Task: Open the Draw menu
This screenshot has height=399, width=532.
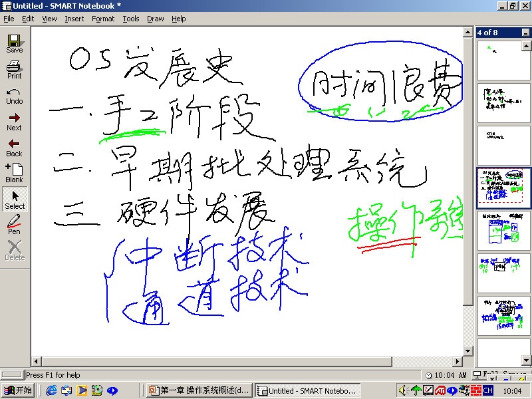Action: pyautogui.click(x=156, y=19)
